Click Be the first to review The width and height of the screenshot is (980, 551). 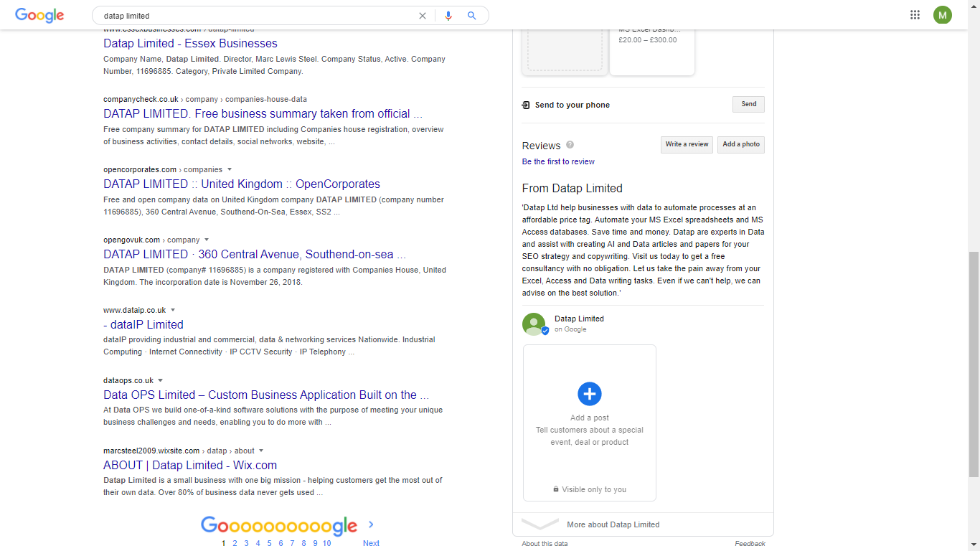coord(558,161)
